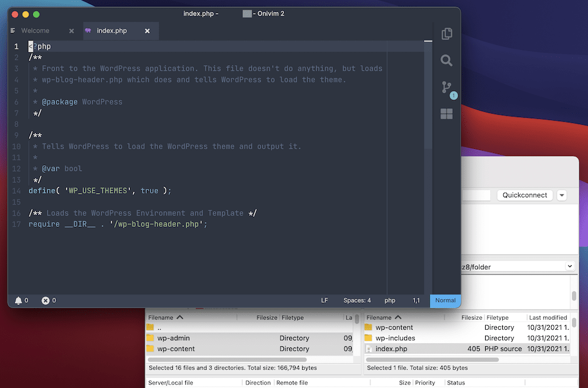Click the remote path field containing z8/folder

(x=512, y=266)
